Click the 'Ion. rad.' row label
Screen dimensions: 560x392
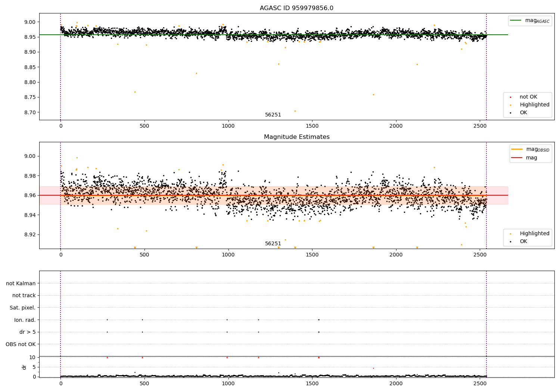pyautogui.click(x=25, y=320)
